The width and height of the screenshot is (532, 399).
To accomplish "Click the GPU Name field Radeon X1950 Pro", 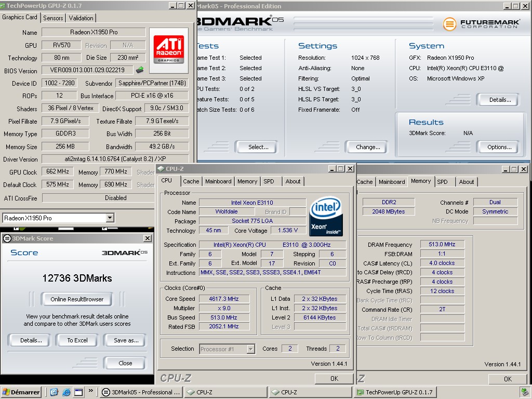I will [x=94, y=32].
